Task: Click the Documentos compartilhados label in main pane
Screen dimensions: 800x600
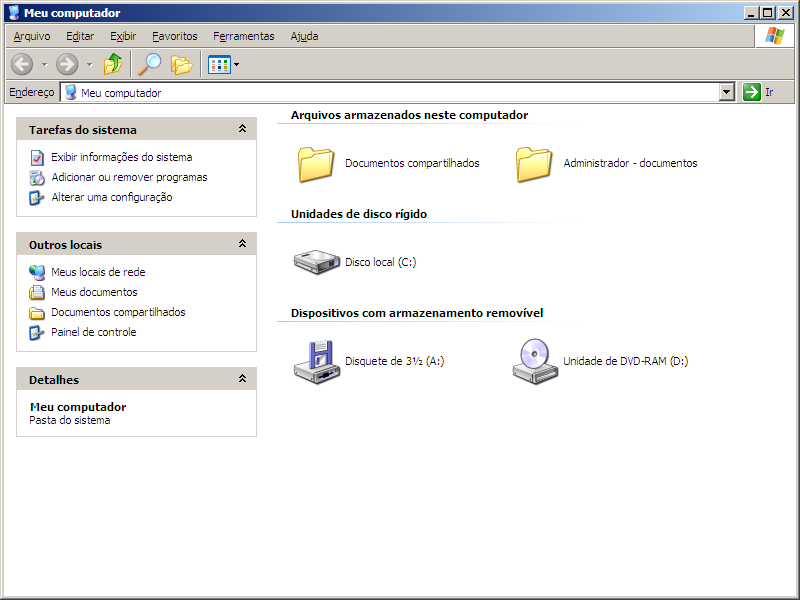Action: (x=412, y=163)
